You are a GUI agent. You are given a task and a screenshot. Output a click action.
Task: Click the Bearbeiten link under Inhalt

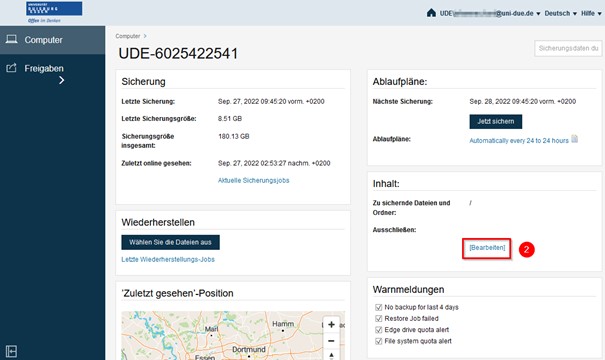pos(487,248)
